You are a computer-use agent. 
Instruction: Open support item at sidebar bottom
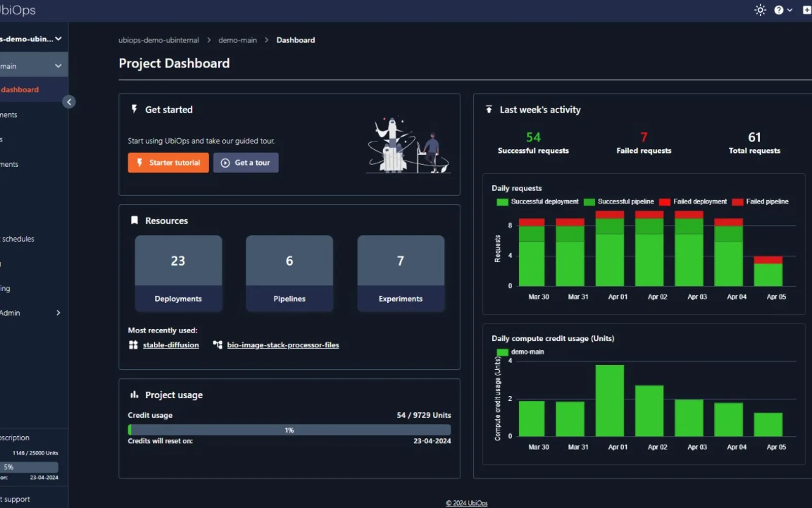[x=15, y=499]
